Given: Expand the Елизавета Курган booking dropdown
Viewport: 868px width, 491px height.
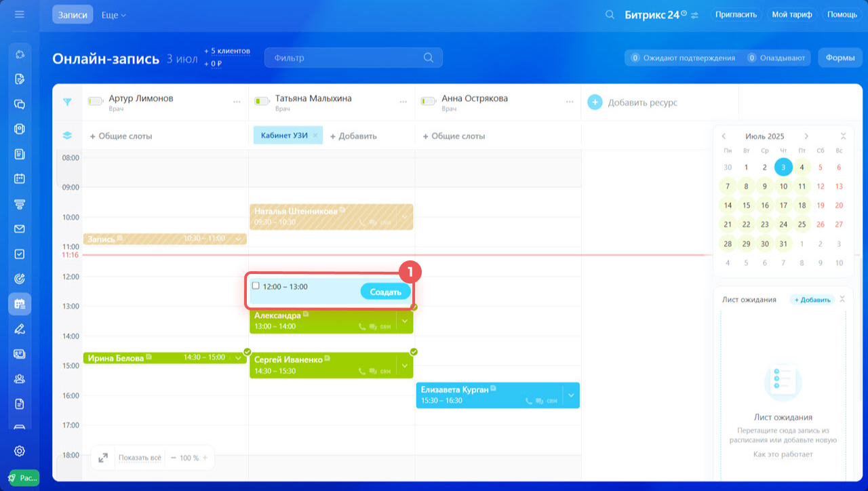Looking at the screenshot, I should click(571, 395).
